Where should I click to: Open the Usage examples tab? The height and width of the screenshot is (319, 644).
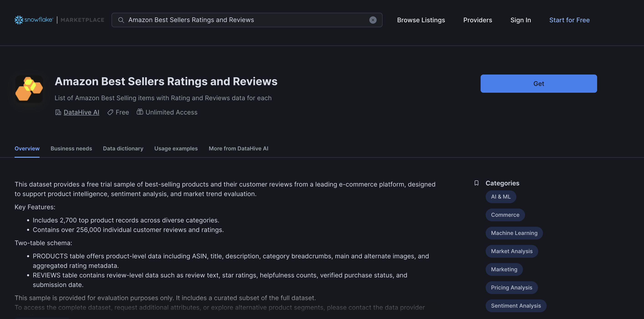pyautogui.click(x=176, y=149)
